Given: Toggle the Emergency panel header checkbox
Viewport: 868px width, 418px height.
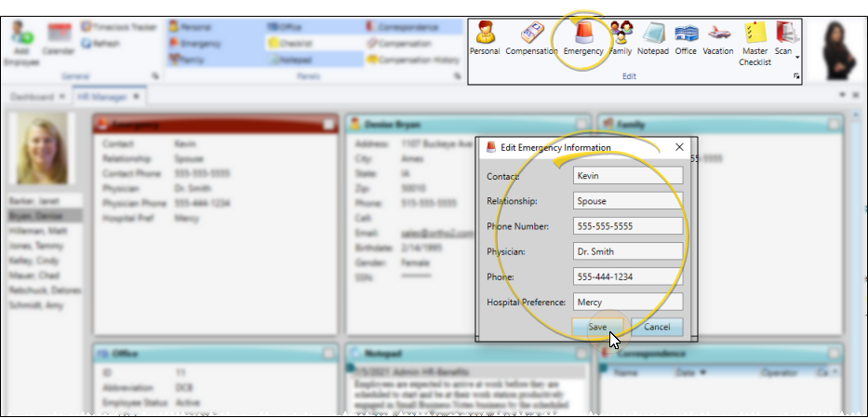Looking at the screenshot, I should click(329, 124).
